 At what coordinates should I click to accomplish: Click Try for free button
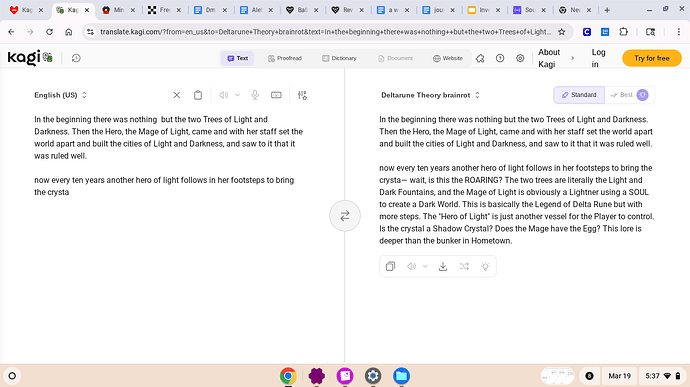pyautogui.click(x=652, y=58)
